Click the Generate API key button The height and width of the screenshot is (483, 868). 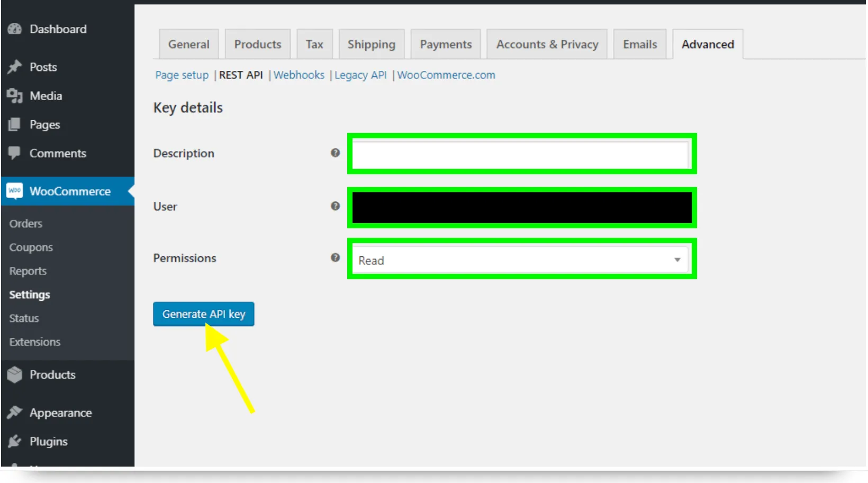[204, 314]
